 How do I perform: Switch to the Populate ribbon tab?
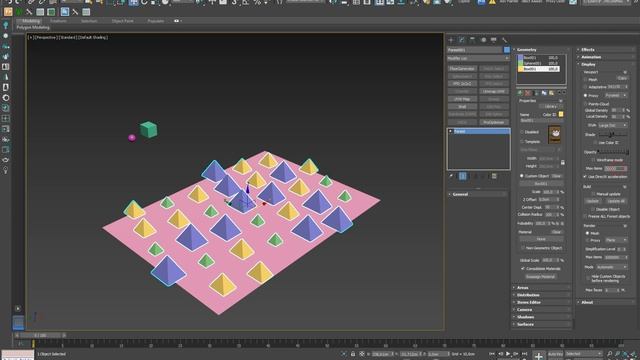156,21
